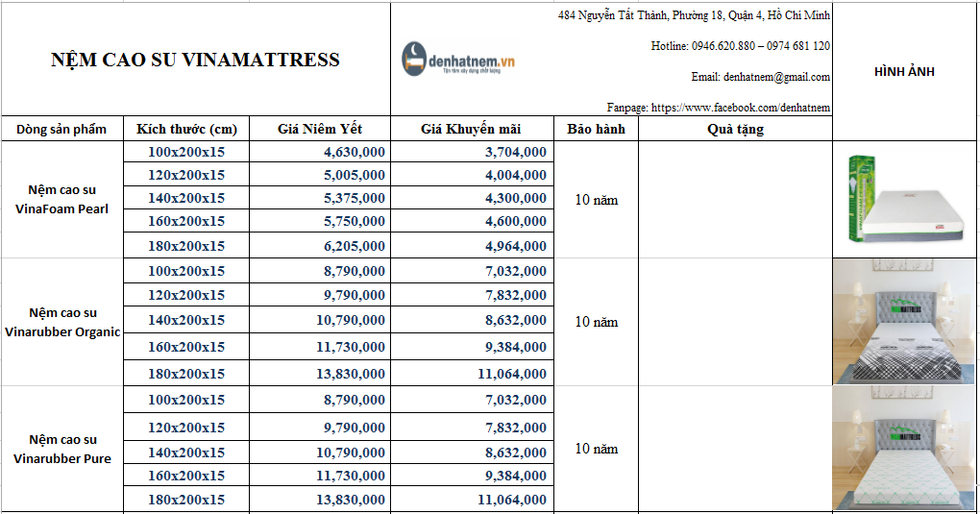Select price cell 3,704,000
This screenshot has height=514, width=980.
(472, 152)
